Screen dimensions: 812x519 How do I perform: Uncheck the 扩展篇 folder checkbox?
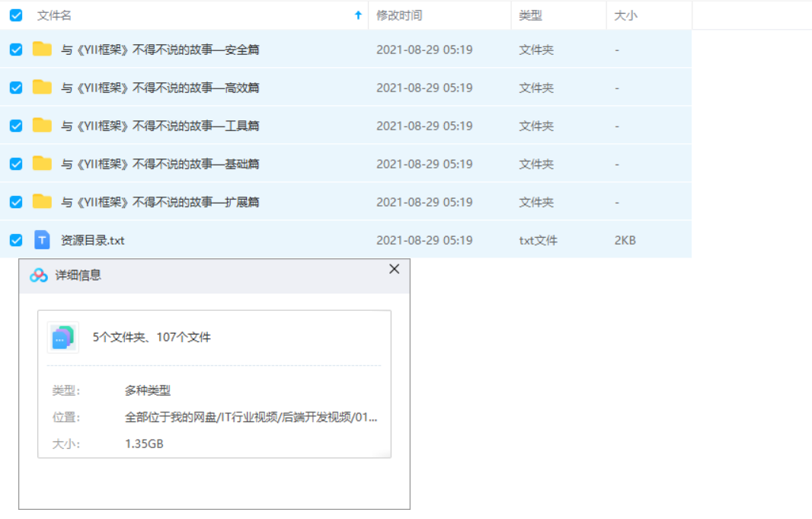point(16,202)
